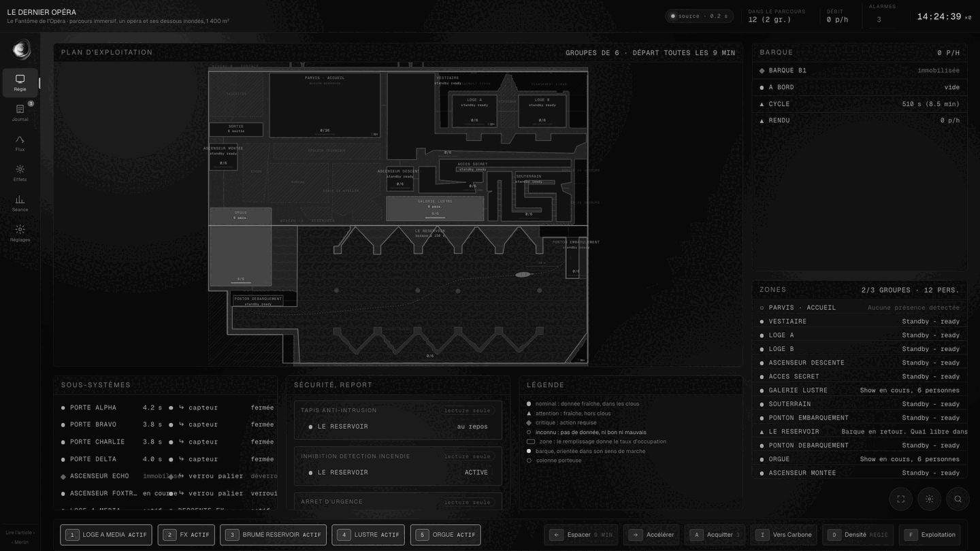Select Acces Secret in the Zones list
This screenshot has height=551, width=980.
(860, 376)
